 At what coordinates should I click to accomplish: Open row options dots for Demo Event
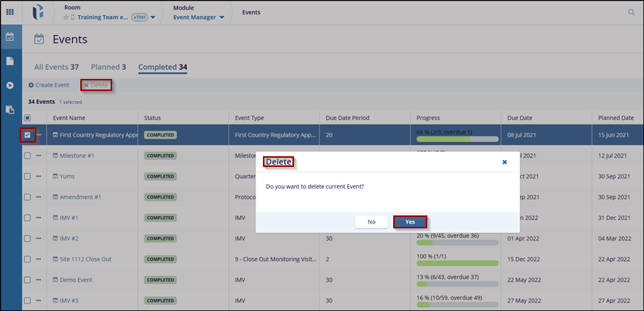pos(39,280)
